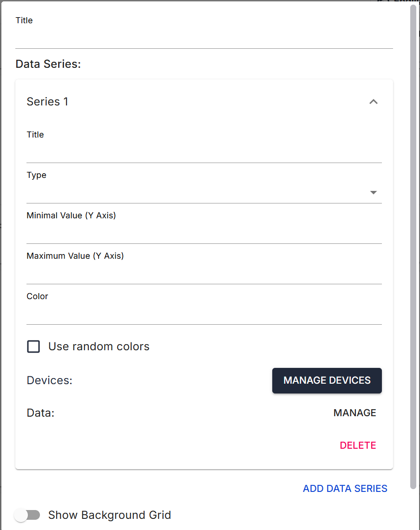Click the 'Data Series:' heading
420x530 pixels.
tap(48, 64)
